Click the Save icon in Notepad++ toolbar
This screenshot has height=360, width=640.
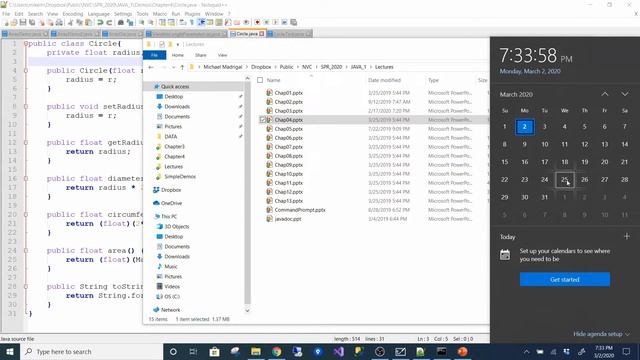click(23, 22)
